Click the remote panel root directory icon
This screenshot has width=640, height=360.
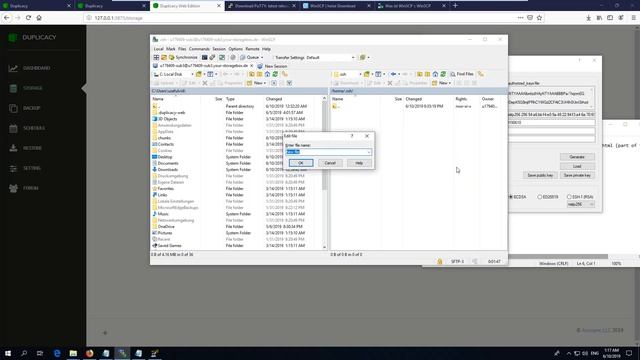(428, 74)
